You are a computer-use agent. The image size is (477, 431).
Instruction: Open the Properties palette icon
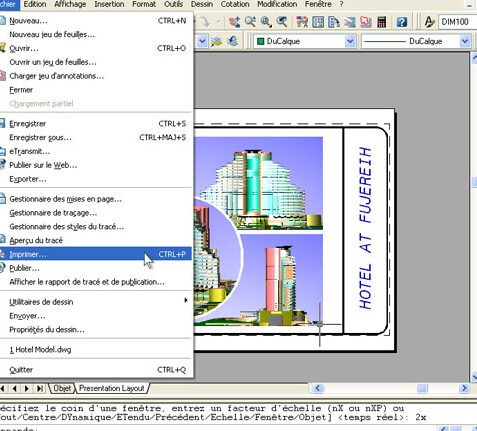[302, 22]
